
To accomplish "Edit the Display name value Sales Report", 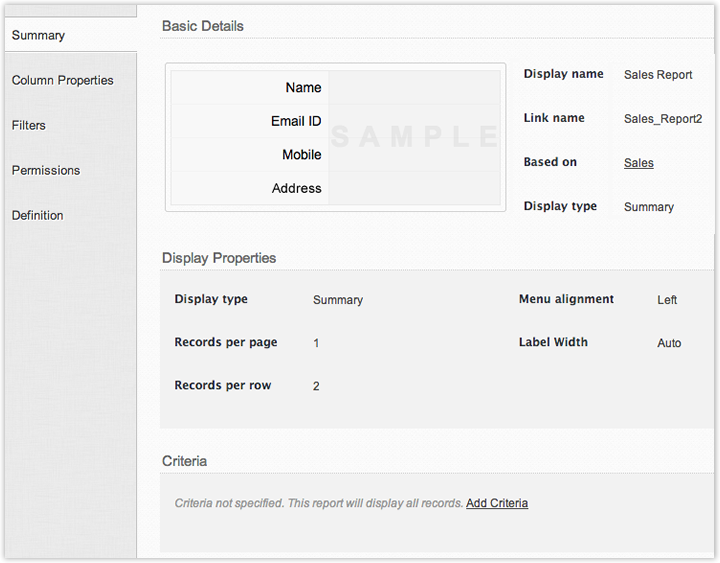I will point(657,75).
